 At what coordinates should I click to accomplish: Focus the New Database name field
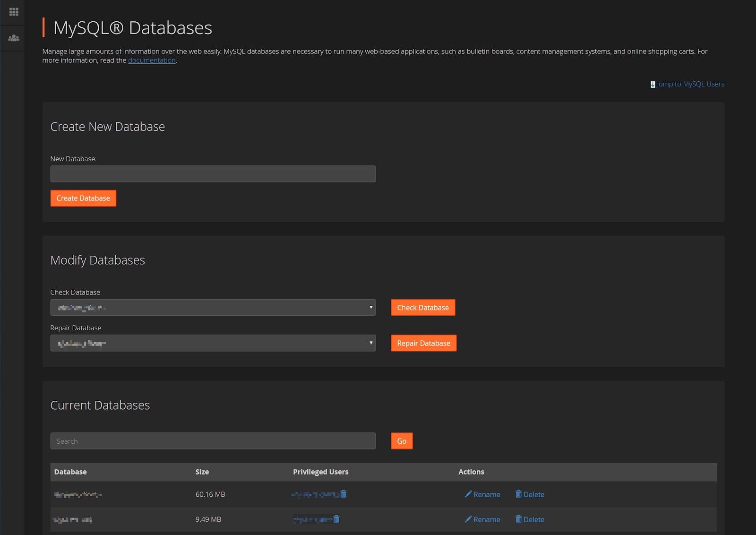213,174
